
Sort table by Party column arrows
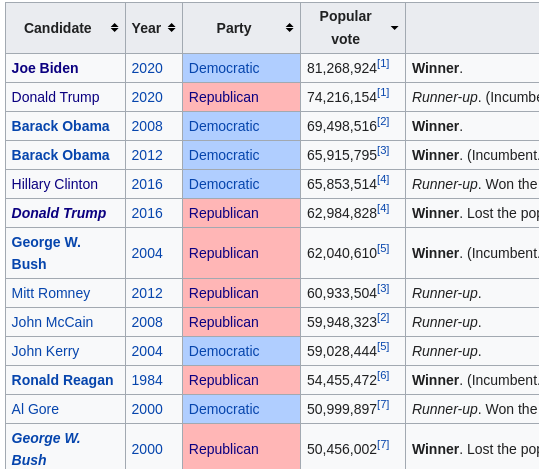(x=289, y=28)
